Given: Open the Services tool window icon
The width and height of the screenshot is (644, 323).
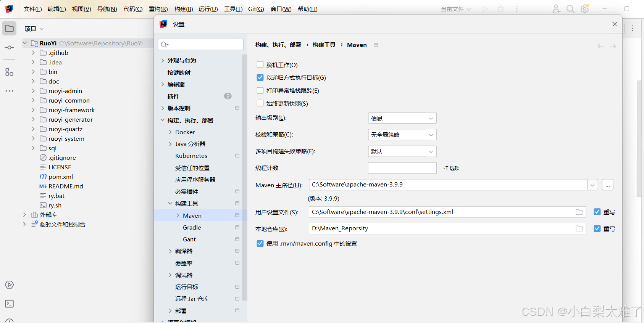Looking at the screenshot, I should point(9,285).
